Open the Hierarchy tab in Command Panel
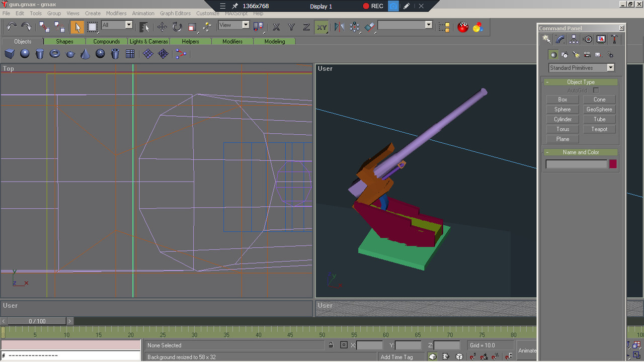Screen dimensions: 644x362 (x=574, y=39)
